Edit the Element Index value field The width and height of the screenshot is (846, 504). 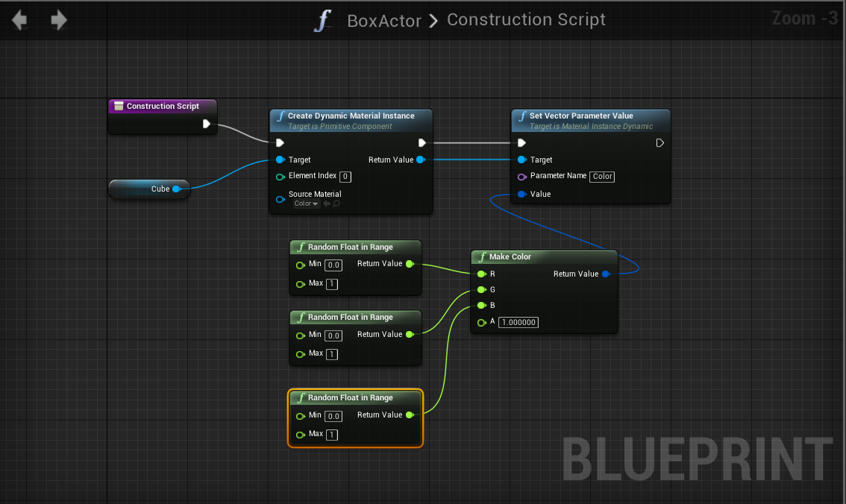(x=345, y=176)
